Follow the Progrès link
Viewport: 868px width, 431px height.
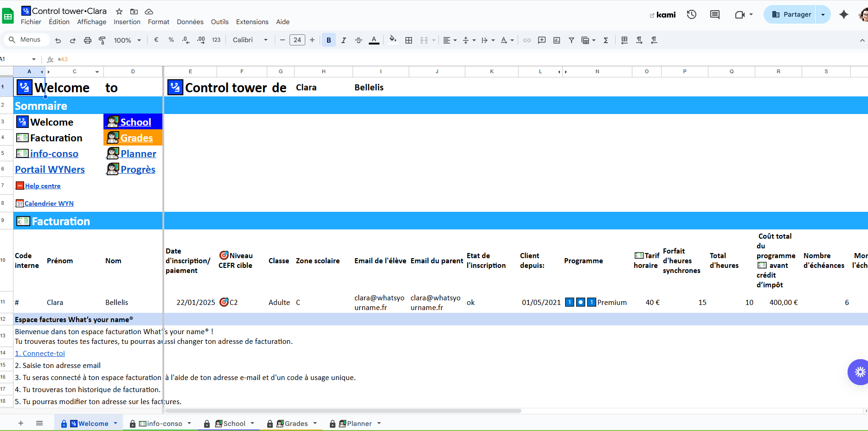coord(138,170)
